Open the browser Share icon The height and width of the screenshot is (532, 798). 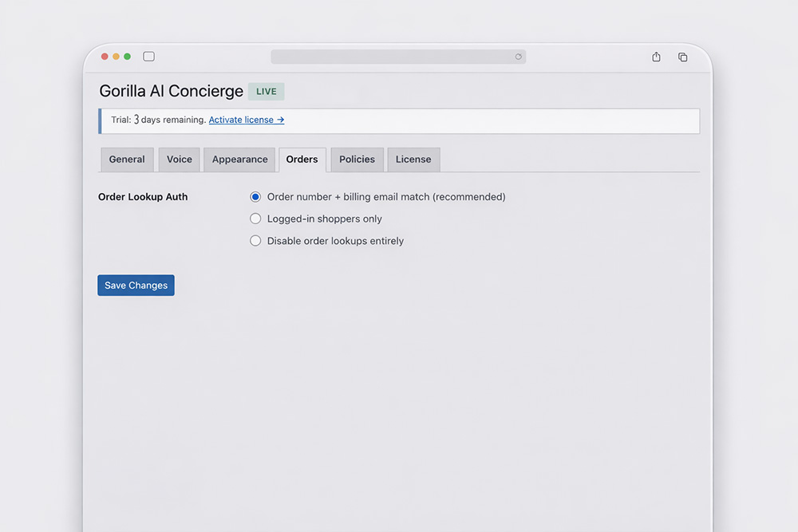656,57
